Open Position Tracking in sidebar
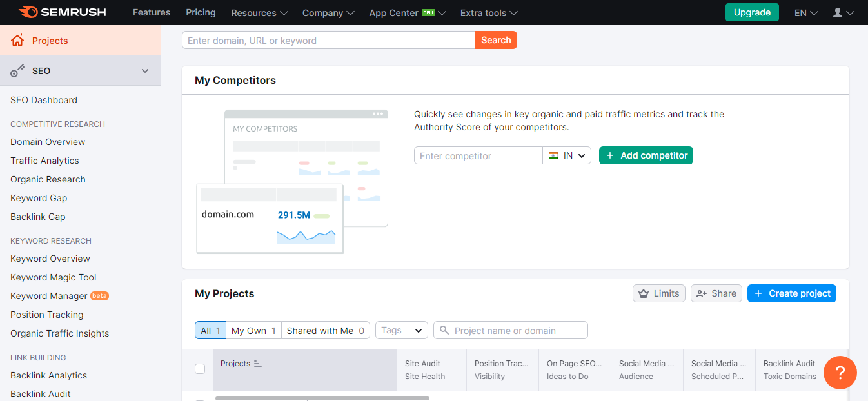This screenshot has height=401, width=868. [47, 315]
